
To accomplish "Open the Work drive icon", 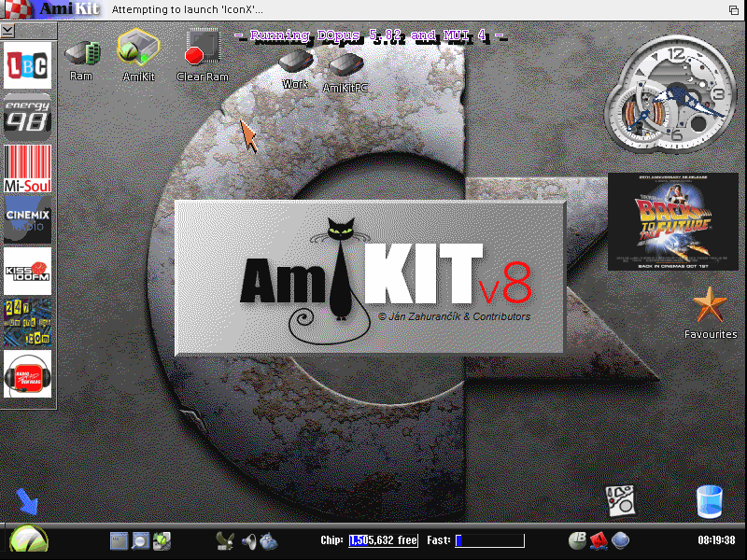I will [x=295, y=62].
